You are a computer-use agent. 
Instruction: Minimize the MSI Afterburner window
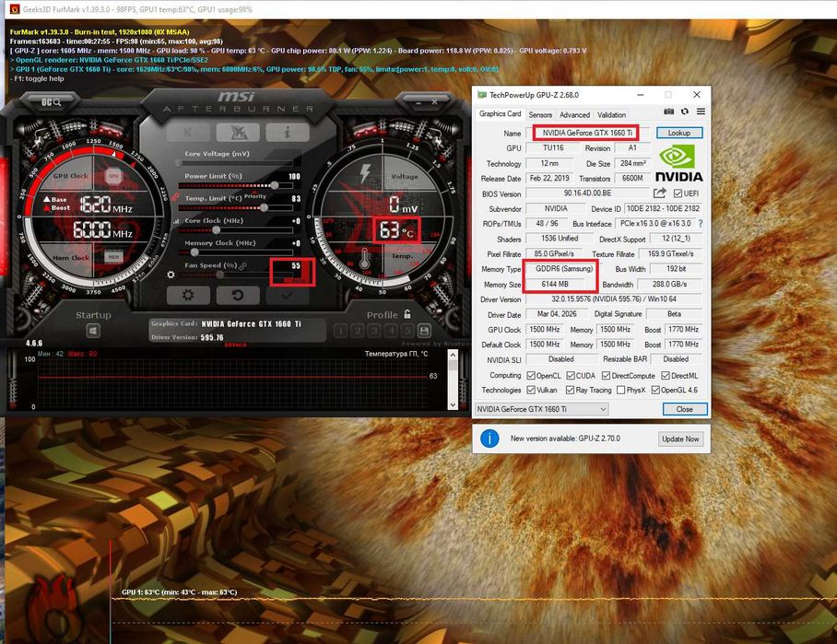click(x=419, y=102)
